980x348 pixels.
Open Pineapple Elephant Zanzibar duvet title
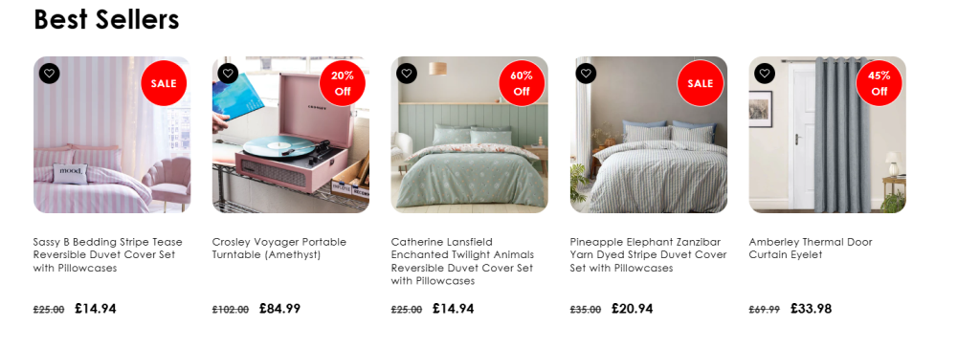click(x=648, y=255)
